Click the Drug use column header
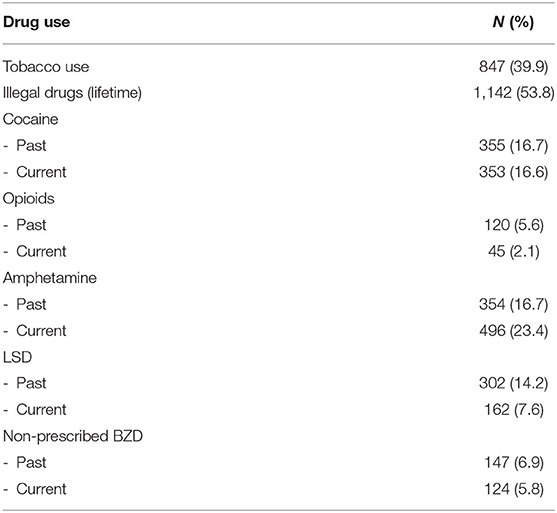557x513 pixels. (36, 22)
